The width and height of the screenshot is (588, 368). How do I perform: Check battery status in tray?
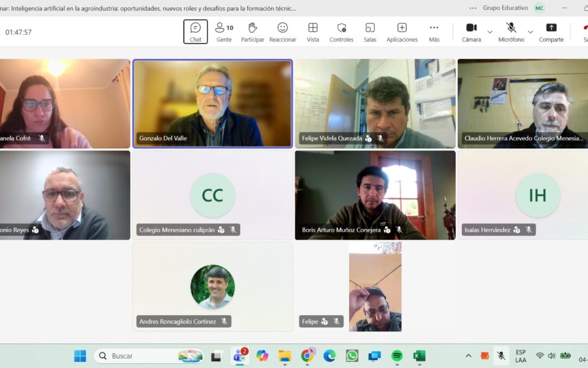click(x=565, y=355)
